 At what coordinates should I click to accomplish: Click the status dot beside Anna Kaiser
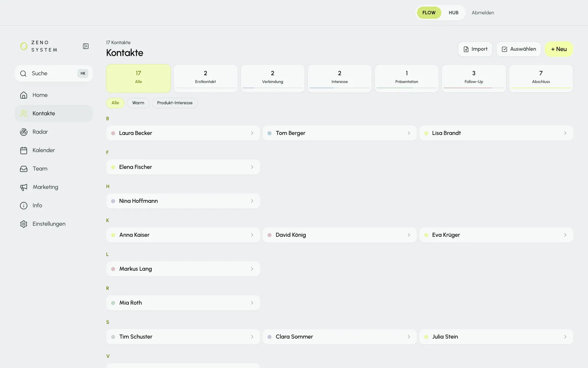tap(113, 235)
